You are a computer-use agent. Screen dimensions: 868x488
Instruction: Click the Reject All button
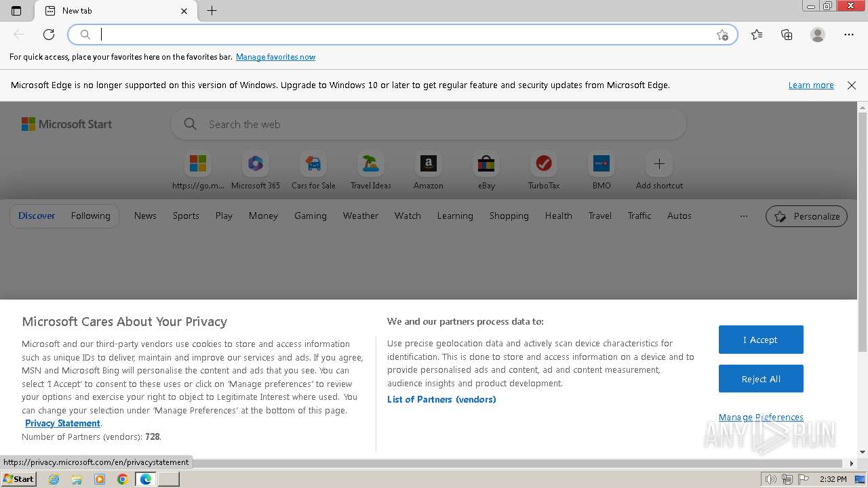click(761, 379)
